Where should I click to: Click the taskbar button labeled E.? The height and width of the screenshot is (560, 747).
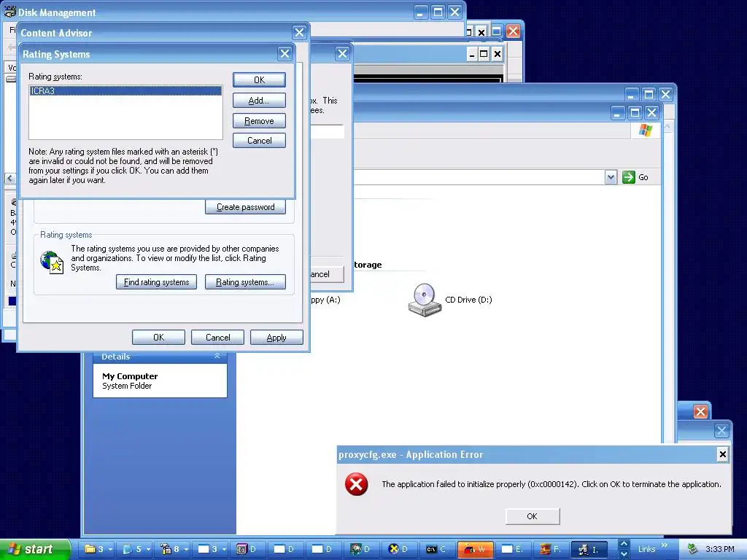513,549
